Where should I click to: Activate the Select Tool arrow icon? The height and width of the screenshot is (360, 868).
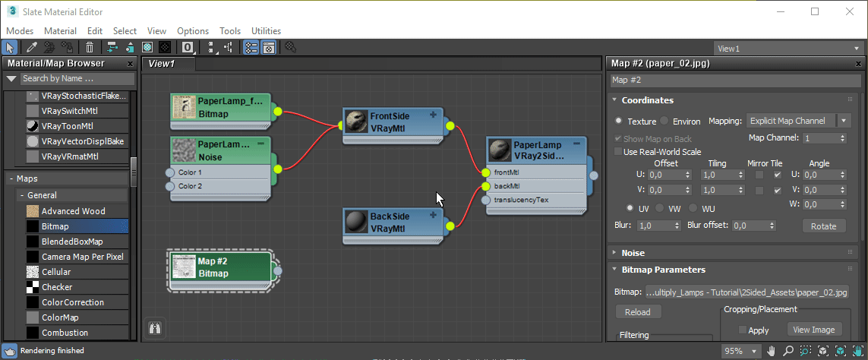tap(10, 48)
